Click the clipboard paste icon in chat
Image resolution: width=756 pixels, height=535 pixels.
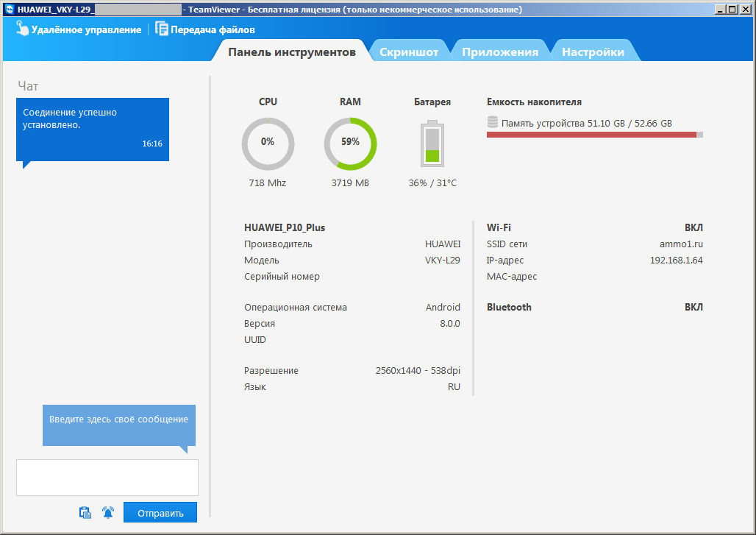click(85, 512)
